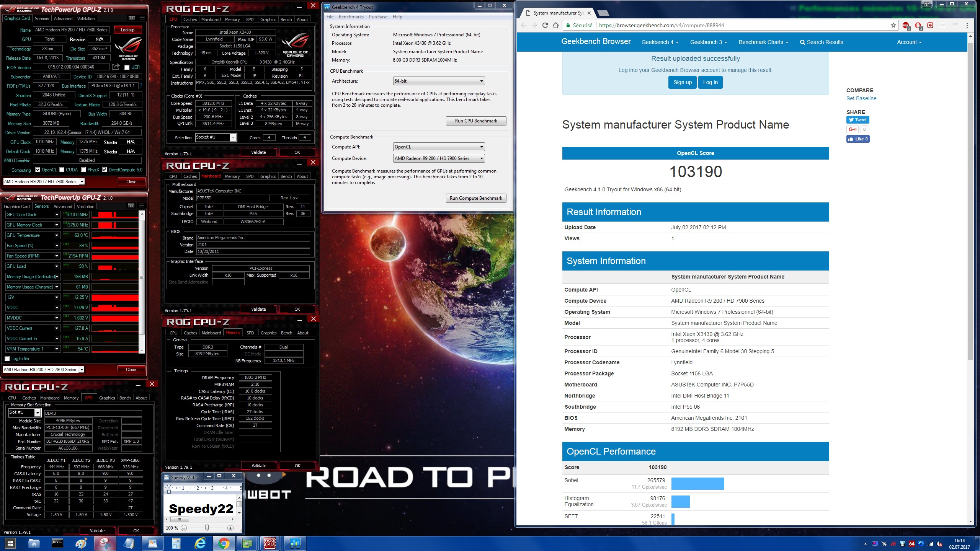This screenshot has height=551, width=980.
Task: Expand the GPU Temperature sensor dropdown
Action: (x=57, y=235)
